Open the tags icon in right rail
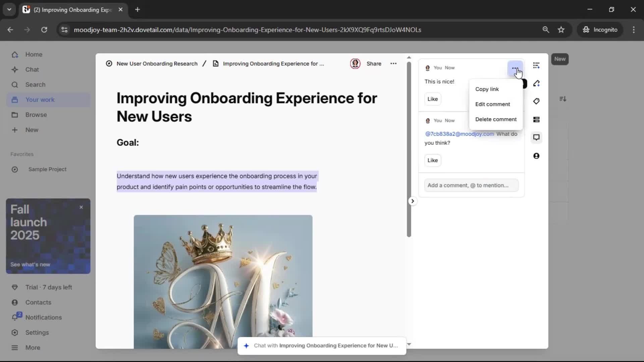The height and width of the screenshot is (362, 644). [x=536, y=101]
